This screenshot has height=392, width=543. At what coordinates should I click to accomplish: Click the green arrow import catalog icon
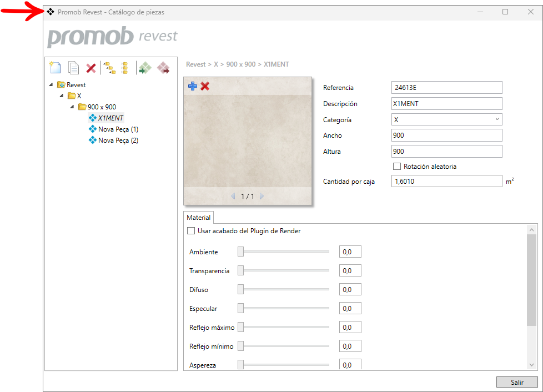click(144, 68)
